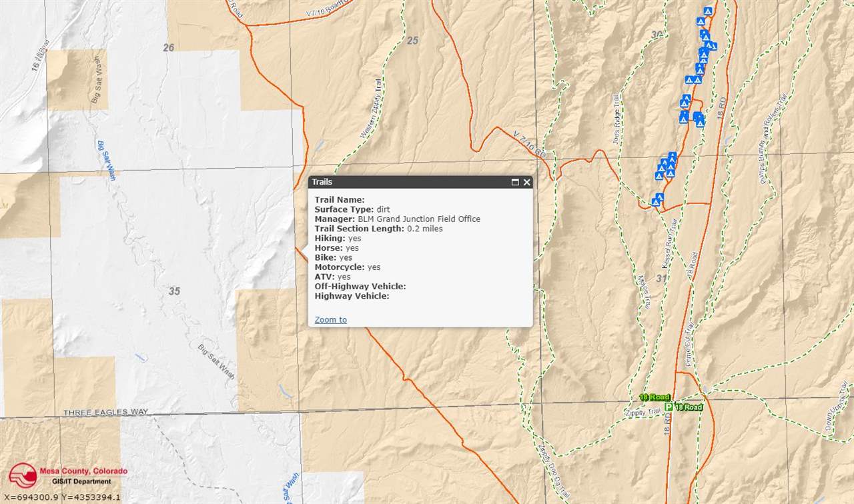Click the Off-Highway Vehicle field
This screenshot has height=504, width=854.
click(x=360, y=286)
